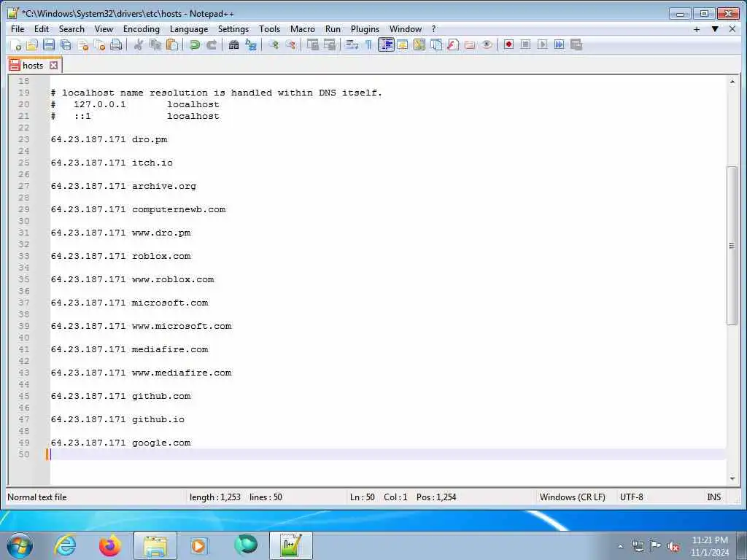747x560 pixels.
Task: Open the Document Map panel icon
Action: [419, 44]
